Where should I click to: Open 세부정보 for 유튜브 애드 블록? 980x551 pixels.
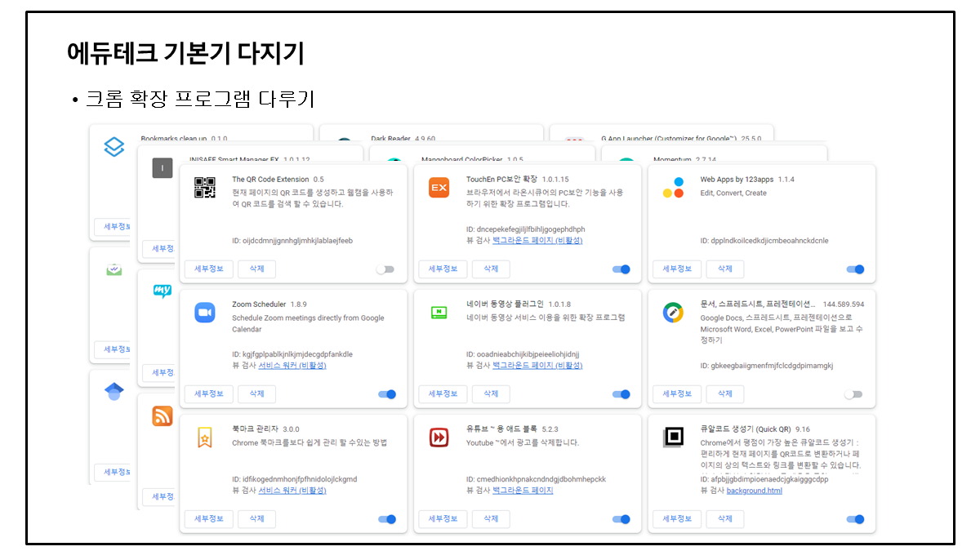click(x=443, y=518)
